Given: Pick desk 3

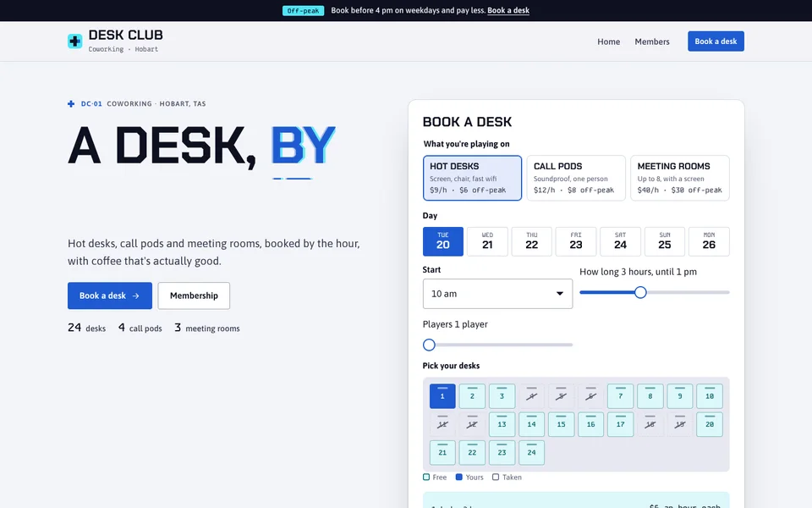Looking at the screenshot, I should tap(502, 396).
